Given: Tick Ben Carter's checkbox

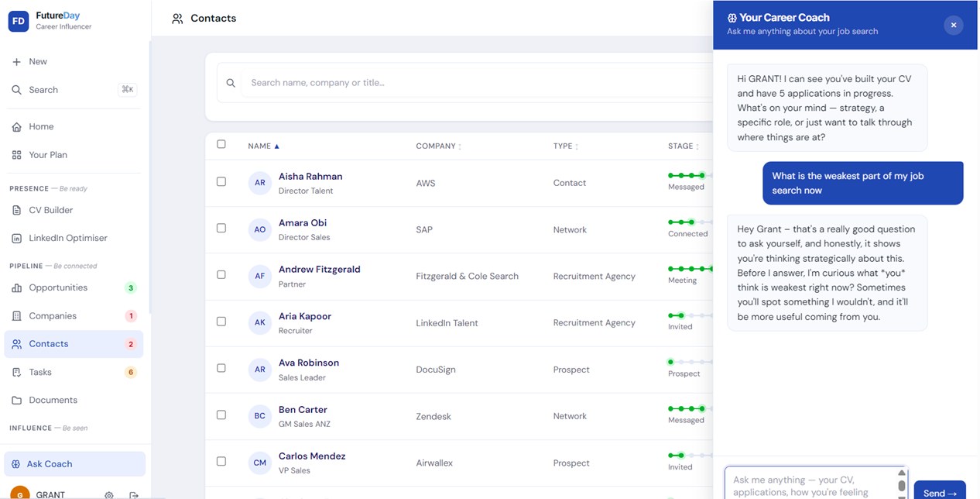Looking at the screenshot, I should (x=221, y=415).
